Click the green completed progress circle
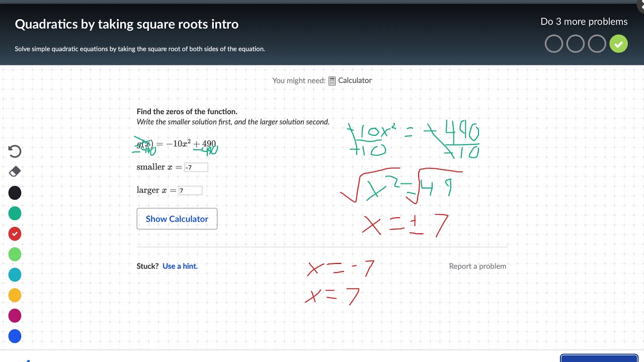 point(618,44)
